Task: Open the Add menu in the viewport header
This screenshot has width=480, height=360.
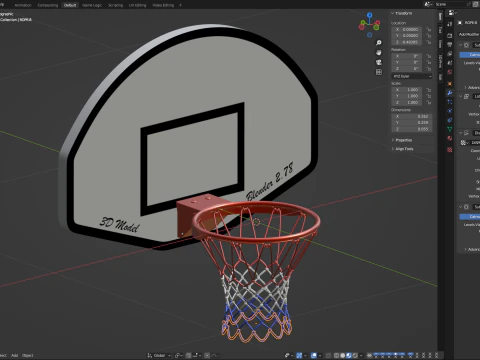Action: click(14, 355)
